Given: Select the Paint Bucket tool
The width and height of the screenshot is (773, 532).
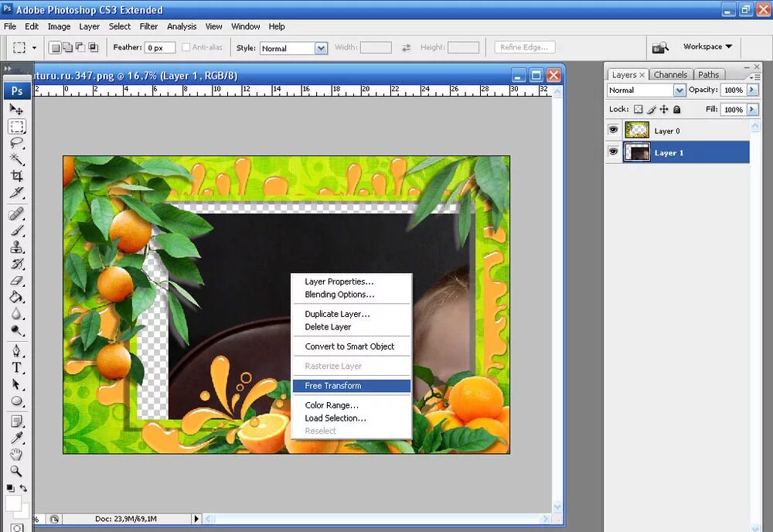Looking at the screenshot, I should pyautogui.click(x=16, y=297).
